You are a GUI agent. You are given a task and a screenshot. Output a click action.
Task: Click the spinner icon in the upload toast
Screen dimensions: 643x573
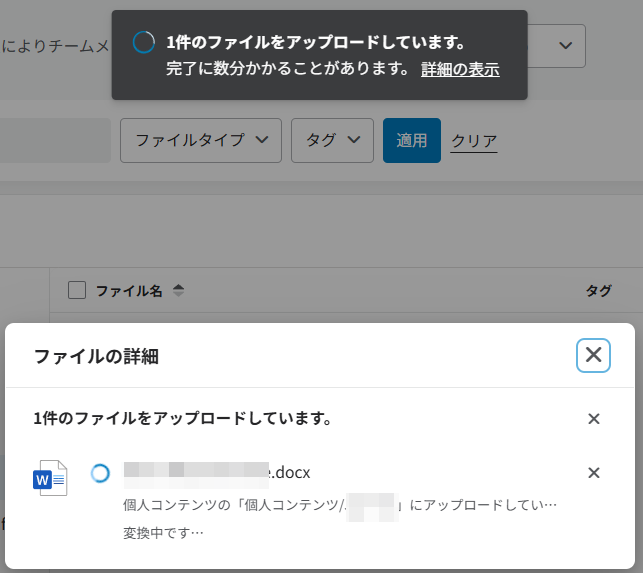click(144, 42)
